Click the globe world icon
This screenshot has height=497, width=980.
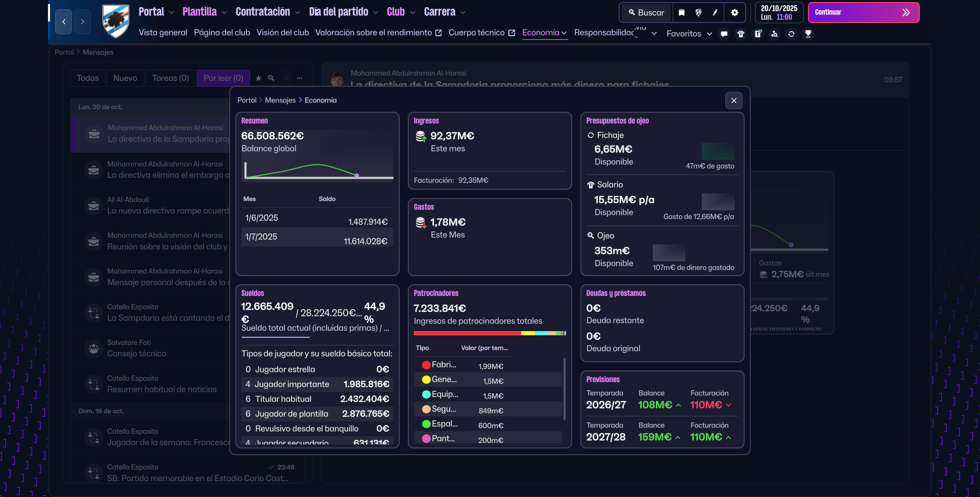click(x=698, y=13)
